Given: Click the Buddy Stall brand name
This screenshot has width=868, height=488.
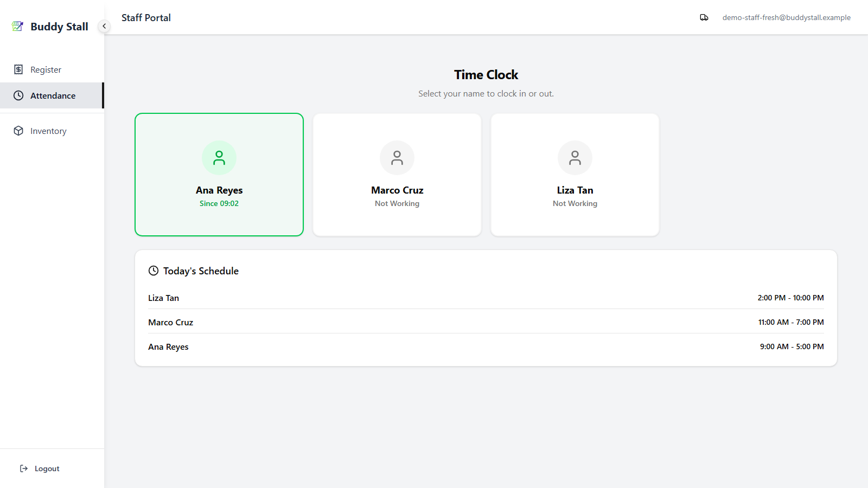Looking at the screenshot, I should point(59,27).
